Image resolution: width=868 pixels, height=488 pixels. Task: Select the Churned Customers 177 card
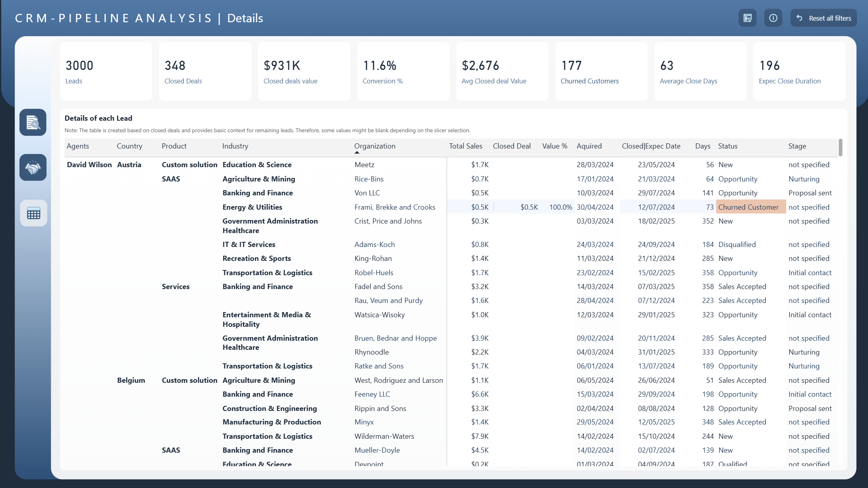pyautogui.click(x=601, y=71)
